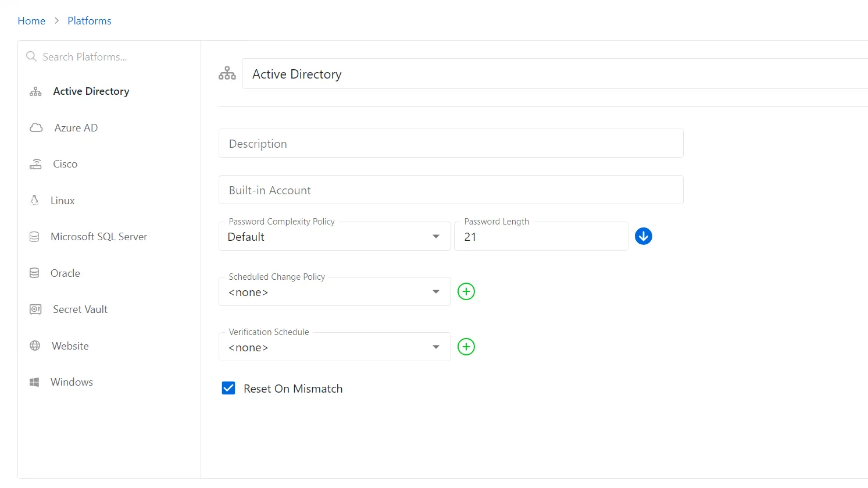Click into the Built-in Account field
The image size is (868, 488).
(451, 190)
